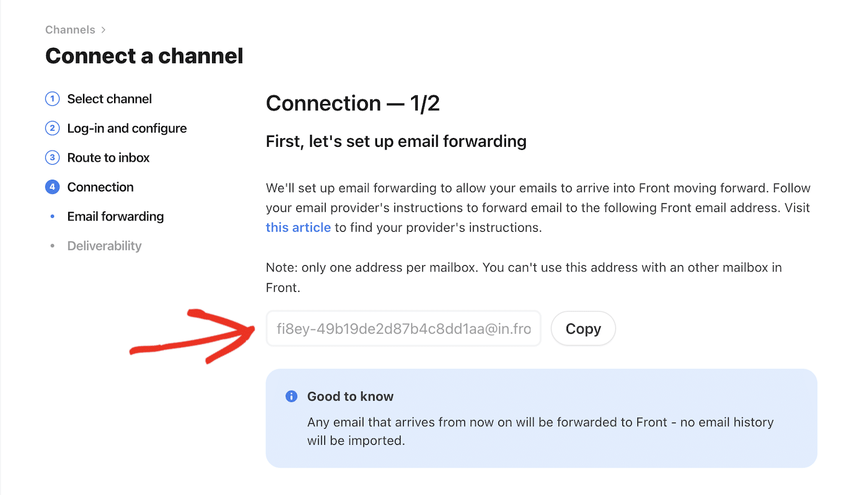
Task: Click the Good to know info banner
Action: (x=542, y=418)
